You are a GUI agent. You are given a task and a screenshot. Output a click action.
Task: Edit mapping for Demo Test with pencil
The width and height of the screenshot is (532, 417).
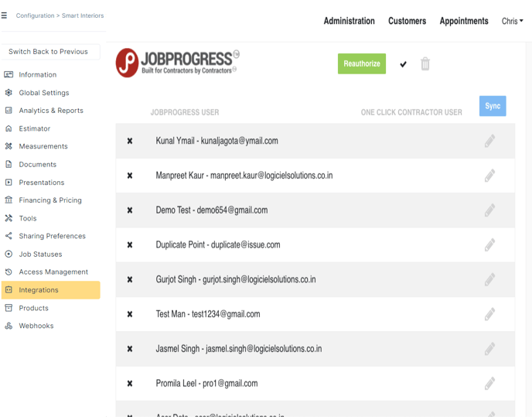[489, 210]
